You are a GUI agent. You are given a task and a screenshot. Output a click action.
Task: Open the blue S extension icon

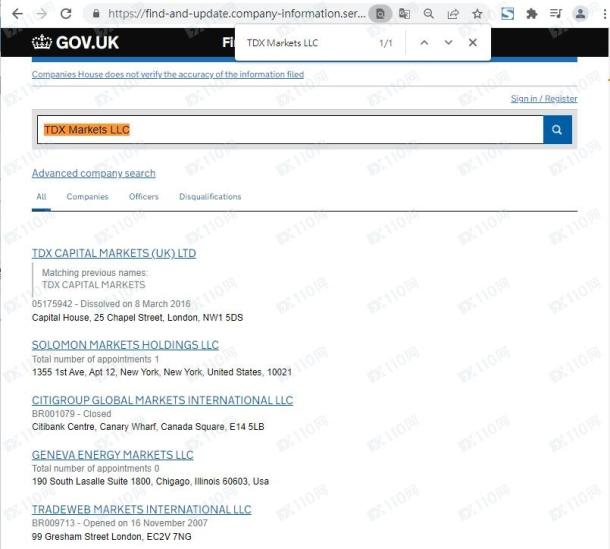pyautogui.click(x=507, y=14)
